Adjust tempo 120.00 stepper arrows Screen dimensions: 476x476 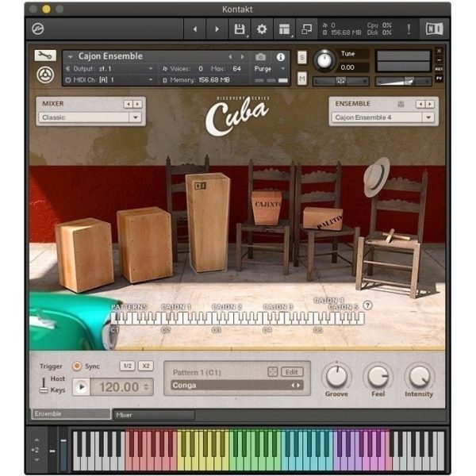pos(146,387)
